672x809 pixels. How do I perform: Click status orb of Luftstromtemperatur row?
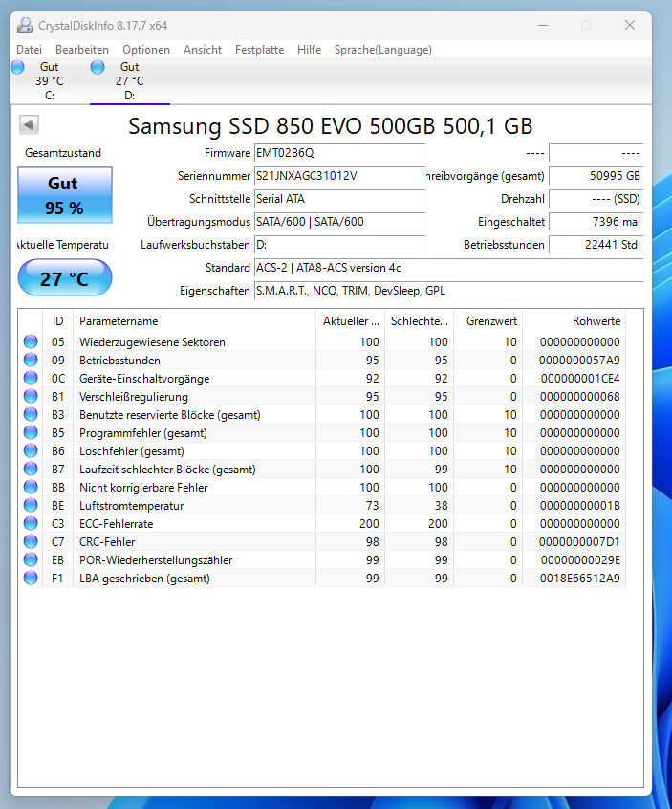31,505
